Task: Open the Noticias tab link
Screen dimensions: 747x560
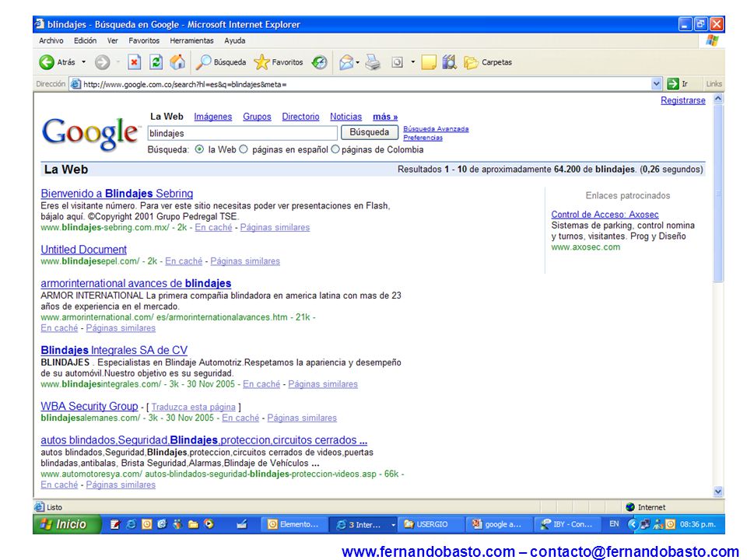Action: (345, 117)
